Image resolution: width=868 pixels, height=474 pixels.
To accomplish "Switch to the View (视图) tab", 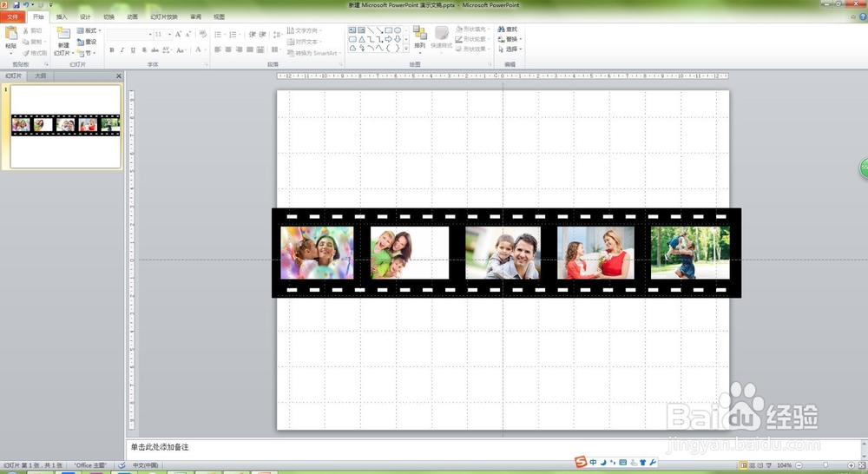I will 220,17.
